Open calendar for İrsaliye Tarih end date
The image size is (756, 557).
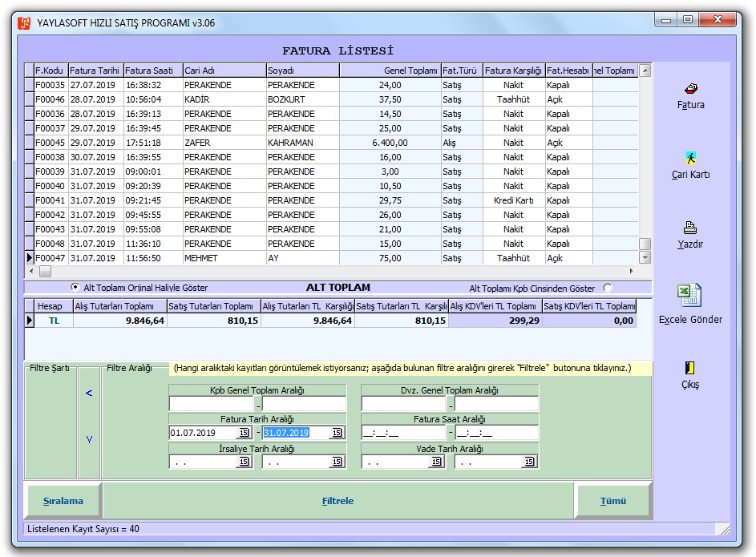[337, 462]
